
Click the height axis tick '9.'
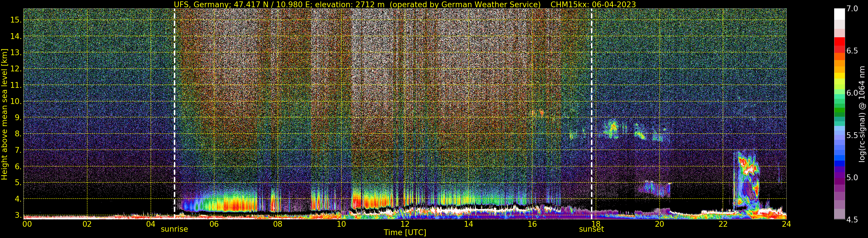coord(18,118)
